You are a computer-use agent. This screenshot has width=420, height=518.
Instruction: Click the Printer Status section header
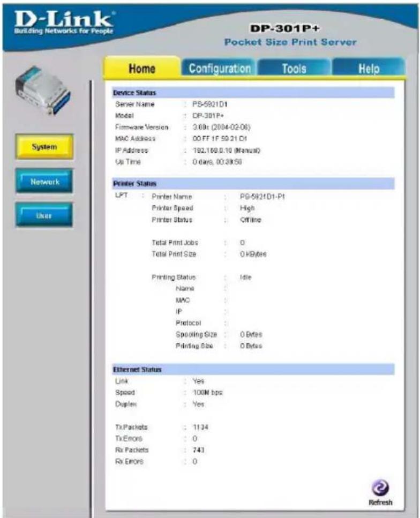253,184
